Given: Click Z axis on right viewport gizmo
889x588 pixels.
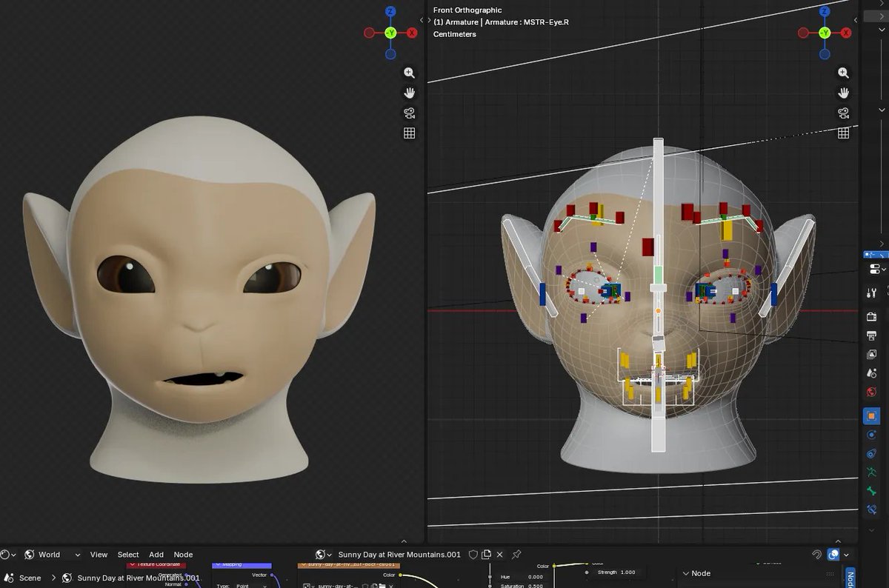Looking at the screenshot, I should pyautogui.click(x=825, y=12).
